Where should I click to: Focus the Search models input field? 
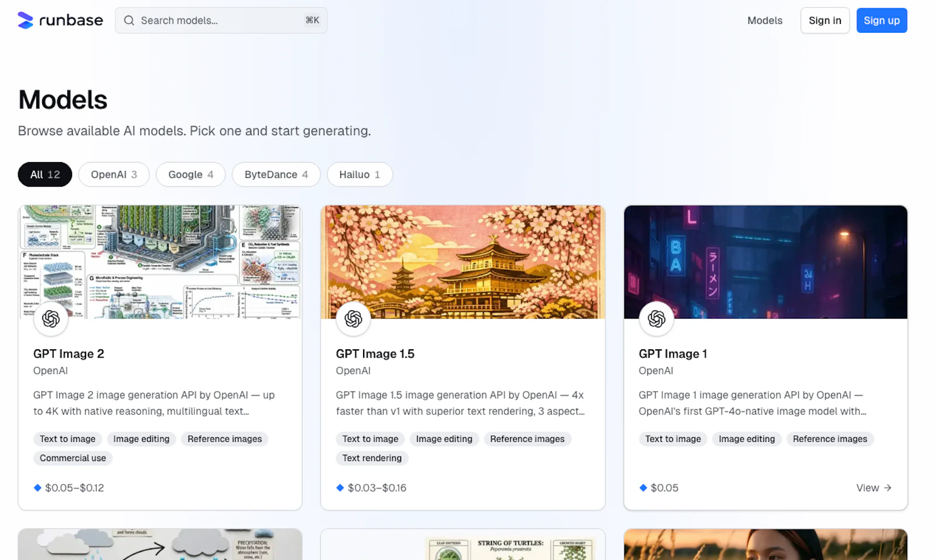click(x=221, y=20)
